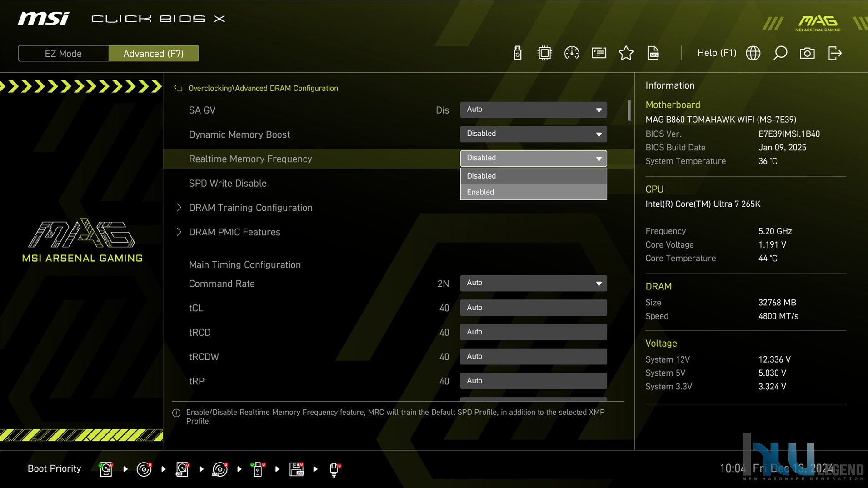Screen dimensions: 868x488
Task: Click the DRAM speed 4800 MT/s value
Action: coord(778,316)
